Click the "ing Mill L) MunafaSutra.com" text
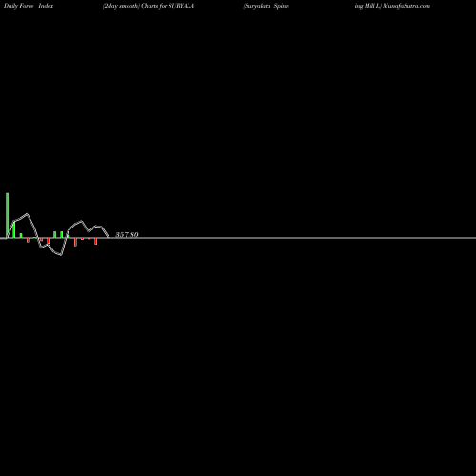This screenshot has width=476, height=476. pyautogui.click(x=392, y=6)
